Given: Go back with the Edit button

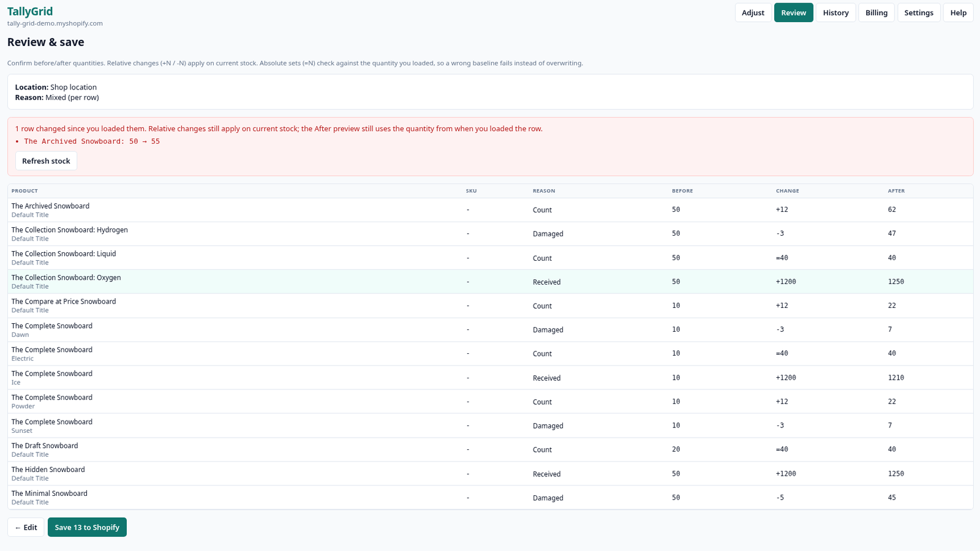Looking at the screenshot, I should pos(26,527).
